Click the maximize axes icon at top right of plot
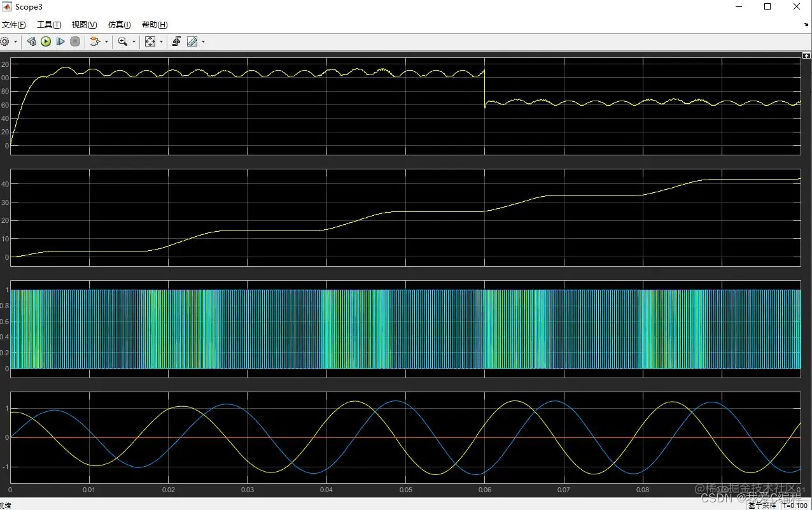This screenshot has height=510, width=812. [x=806, y=56]
